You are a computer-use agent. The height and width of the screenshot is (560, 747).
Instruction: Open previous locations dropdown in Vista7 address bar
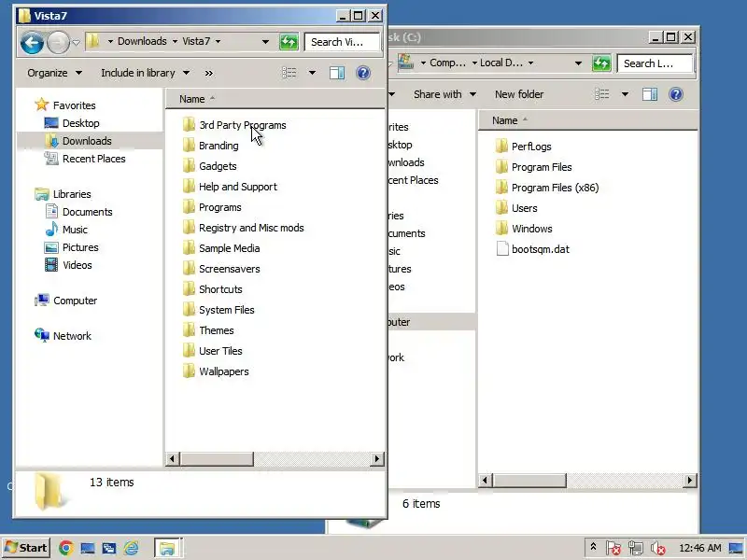(265, 42)
